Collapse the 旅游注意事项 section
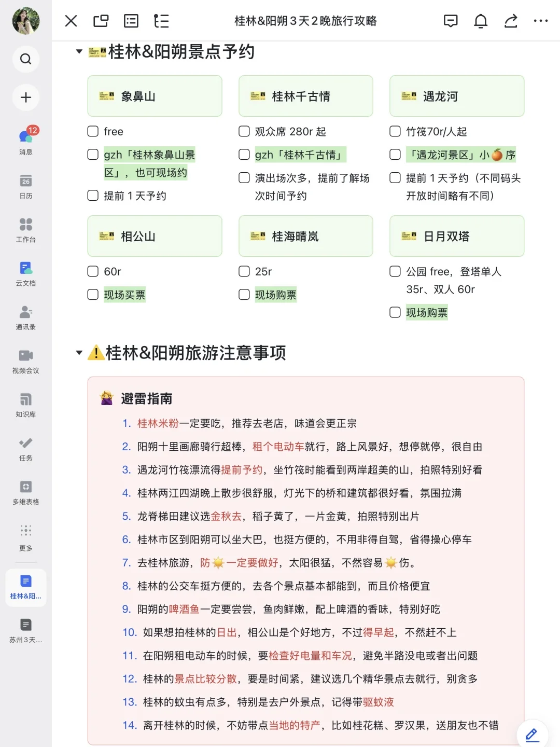The width and height of the screenshot is (560, 747). click(x=79, y=352)
